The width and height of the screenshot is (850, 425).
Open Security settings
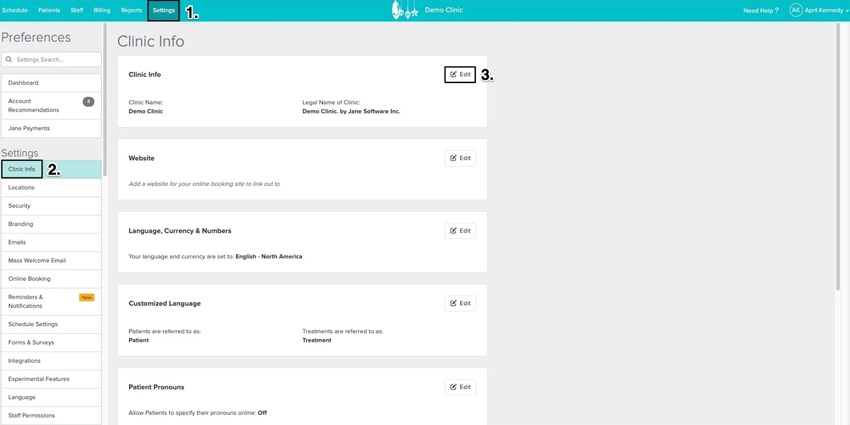point(51,206)
